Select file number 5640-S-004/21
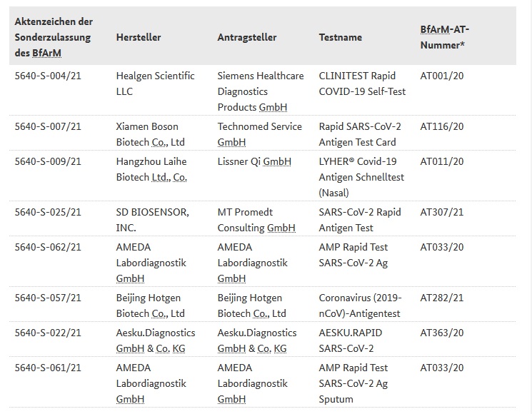 [x=48, y=76]
